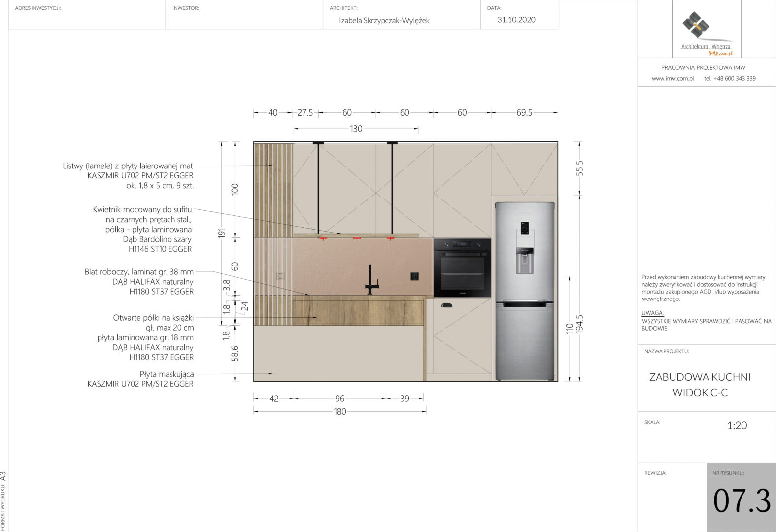This screenshot has height=532, width=776.
Task: Click the wooden open bookshelf under worktop
Action: coord(359,310)
